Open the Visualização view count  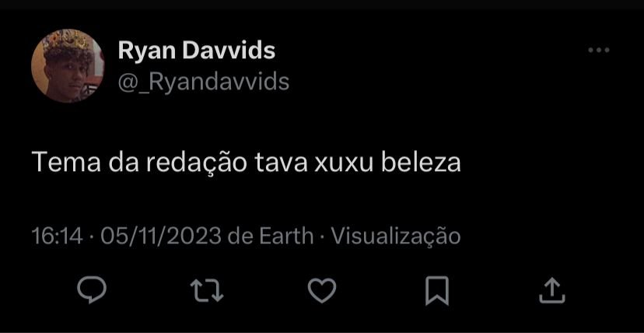point(396,237)
